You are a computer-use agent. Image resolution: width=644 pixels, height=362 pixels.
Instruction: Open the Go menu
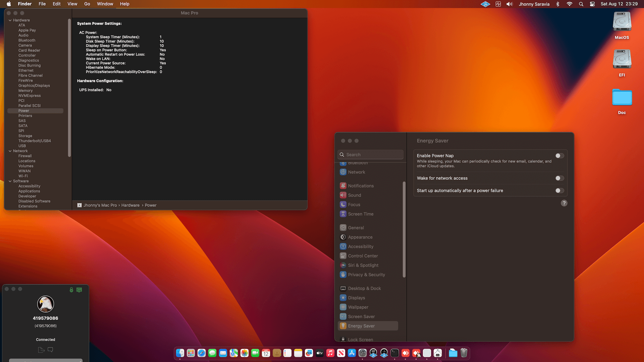click(87, 4)
